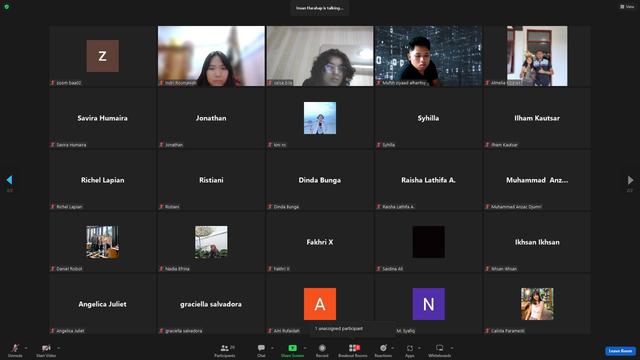
Task: Open the View menu at top right
Action: click(627, 7)
